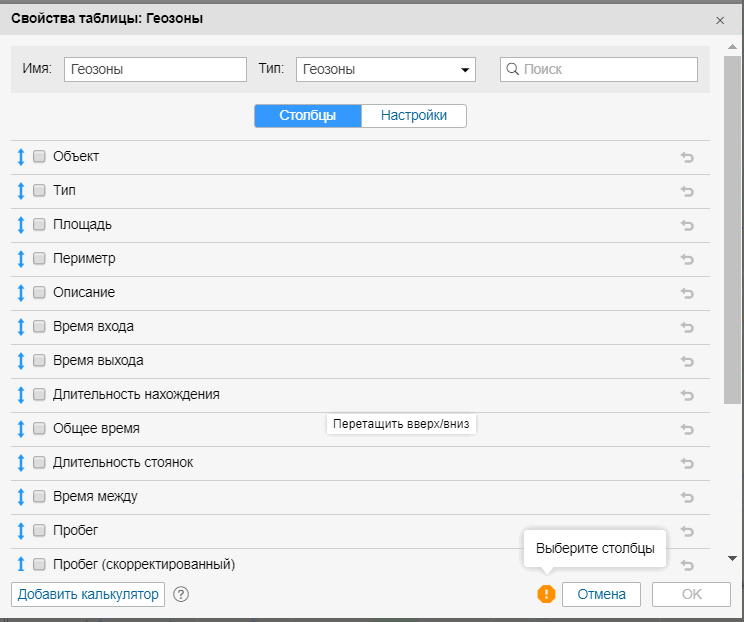The image size is (744, 622).
Task: Click the reset arrow icon for Описание row
Action: (x=687, y=293)
